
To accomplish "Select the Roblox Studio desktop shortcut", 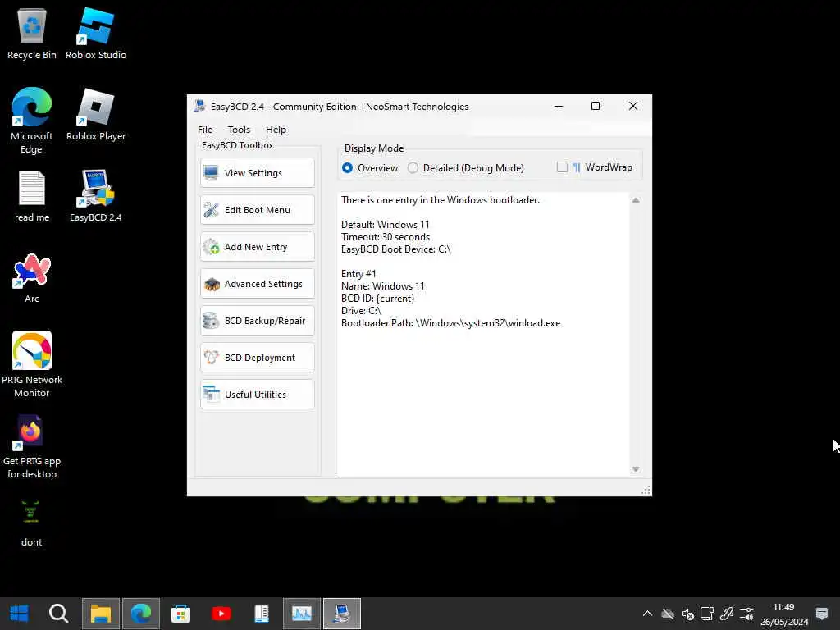I will 96,34.
